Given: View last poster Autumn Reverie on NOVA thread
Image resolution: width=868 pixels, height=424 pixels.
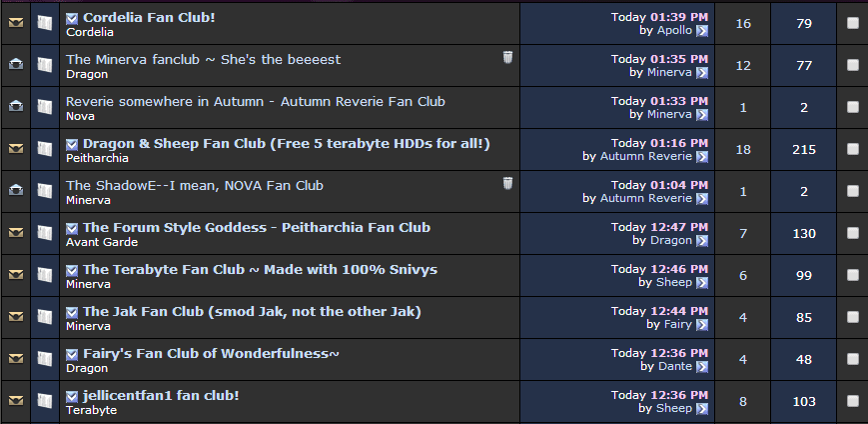Looking at the screenshot, I should point(646,198).
